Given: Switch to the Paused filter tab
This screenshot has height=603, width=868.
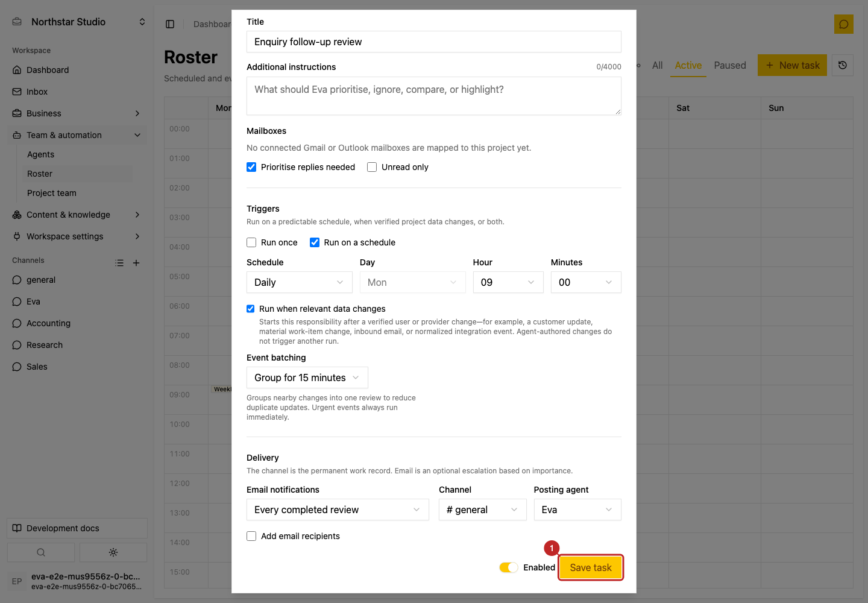Looking at the screenshot, I should coord(730,65).
